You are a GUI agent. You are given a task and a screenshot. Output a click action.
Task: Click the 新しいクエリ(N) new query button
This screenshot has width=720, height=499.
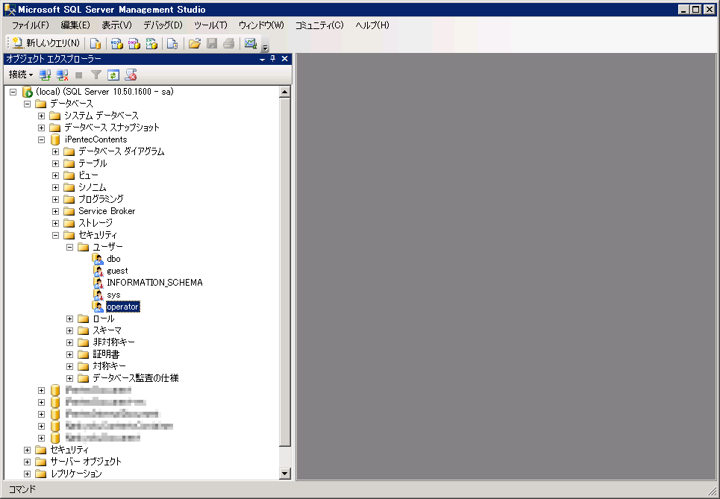pyautogui.click(x=46, y=43)
